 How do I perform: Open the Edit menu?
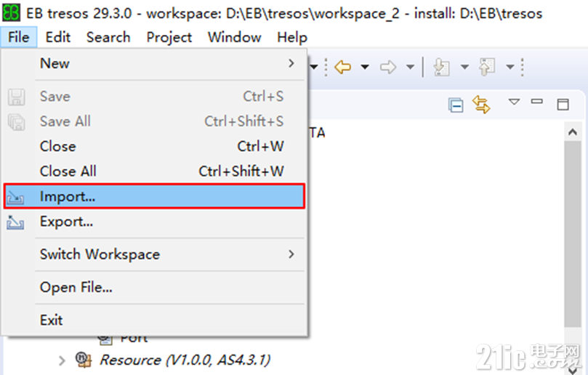pos(57,37)
